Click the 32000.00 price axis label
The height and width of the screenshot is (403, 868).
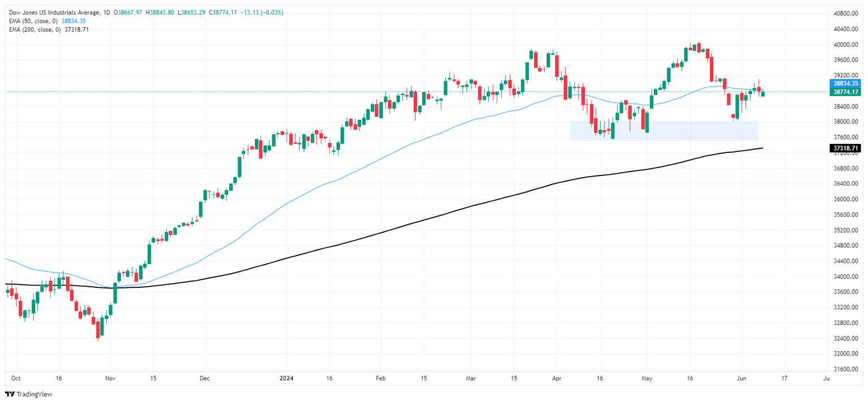(x=846, y=354)
